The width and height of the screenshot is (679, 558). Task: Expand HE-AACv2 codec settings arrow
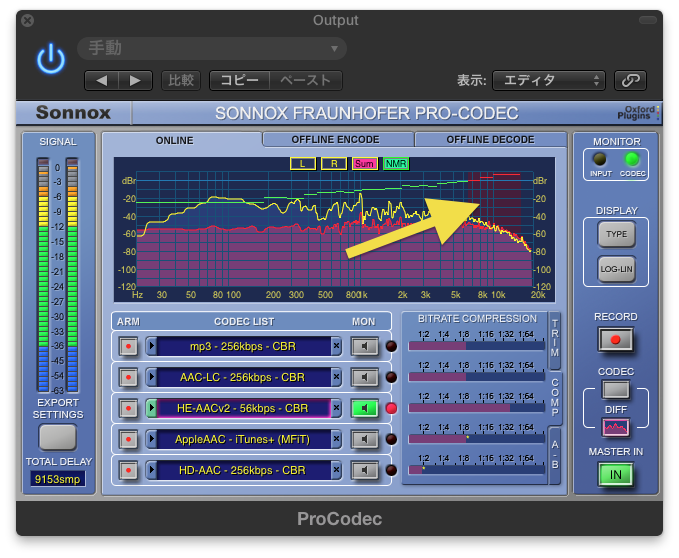point(152,408)
